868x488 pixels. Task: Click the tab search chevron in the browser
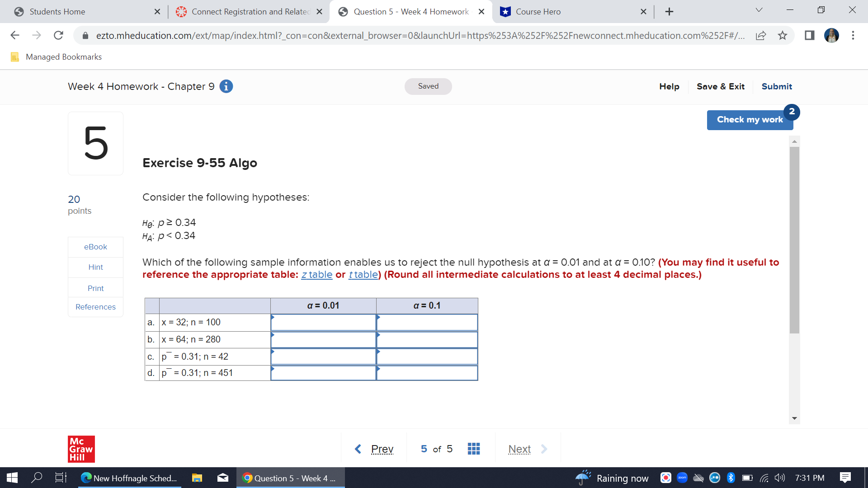[759, 9]
